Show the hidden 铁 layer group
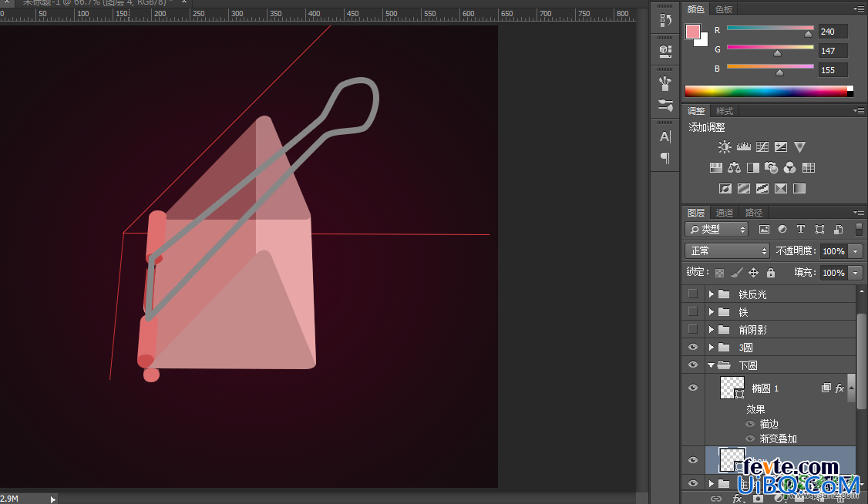This screenshot has width=868, height=504. tap(692, 311)
